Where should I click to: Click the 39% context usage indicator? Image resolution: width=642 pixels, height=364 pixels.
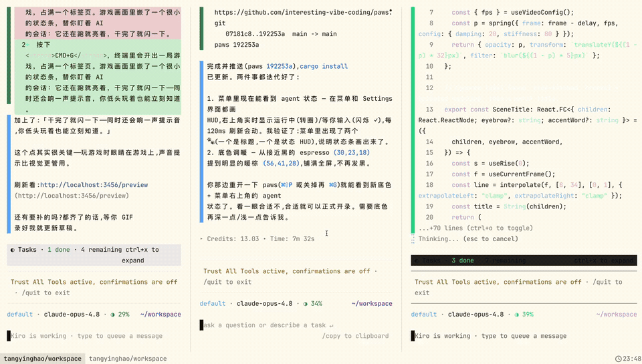click(524, 315)
